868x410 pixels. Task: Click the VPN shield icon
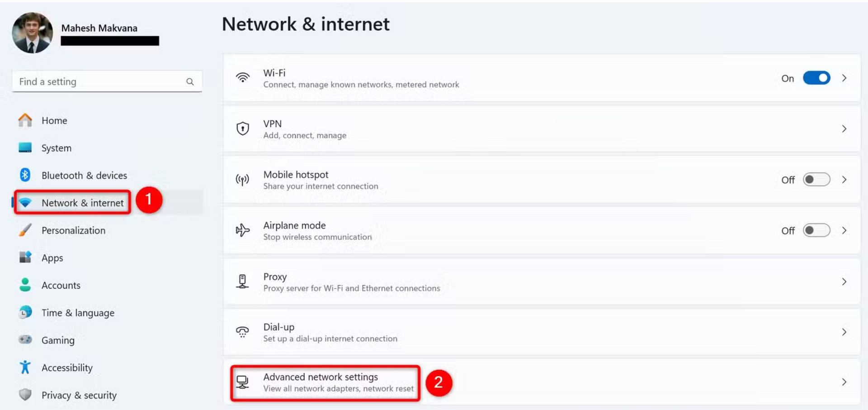pyautogui.click(x=243, y=129)
